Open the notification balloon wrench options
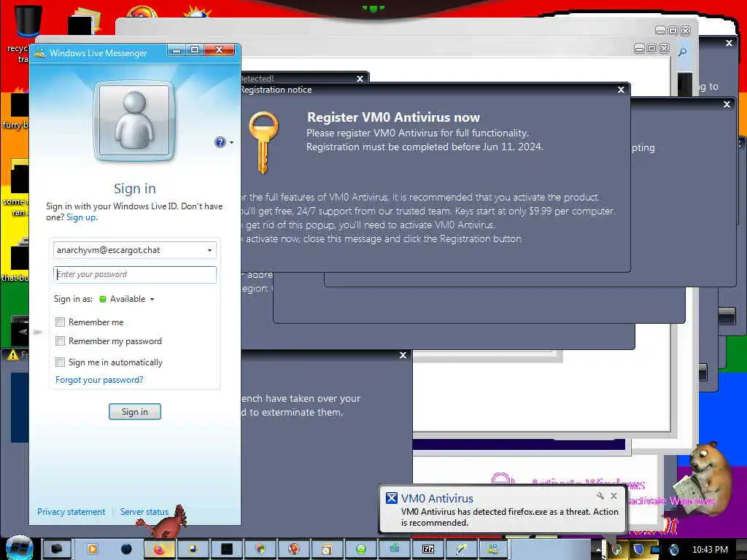This screenshot has width=747, height=560. point(600,496)
